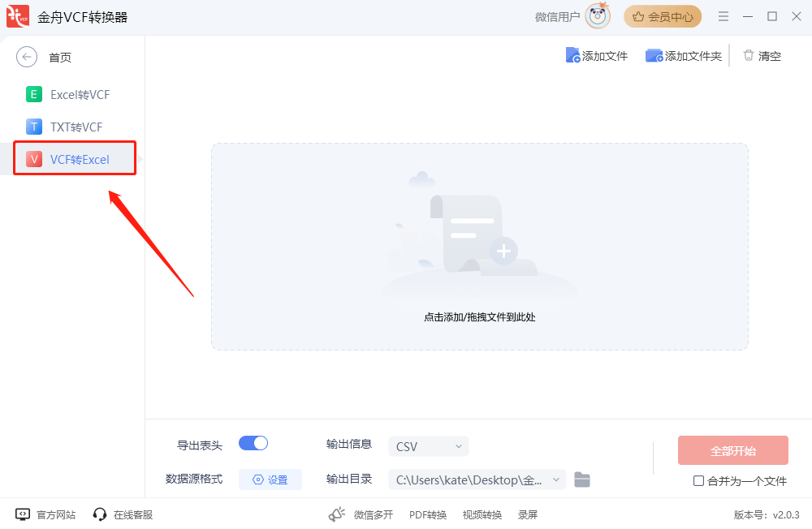Click the 添加文件 add file icon

[573, 56]
